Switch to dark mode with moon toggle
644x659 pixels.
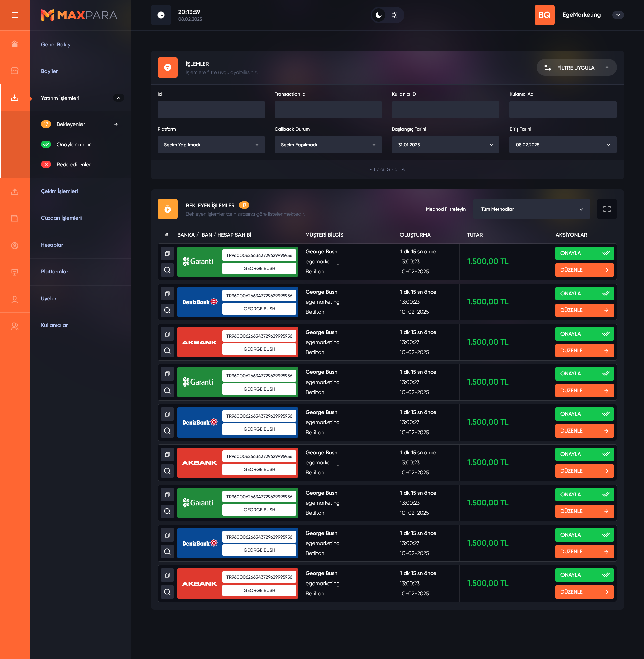(378, 15)
